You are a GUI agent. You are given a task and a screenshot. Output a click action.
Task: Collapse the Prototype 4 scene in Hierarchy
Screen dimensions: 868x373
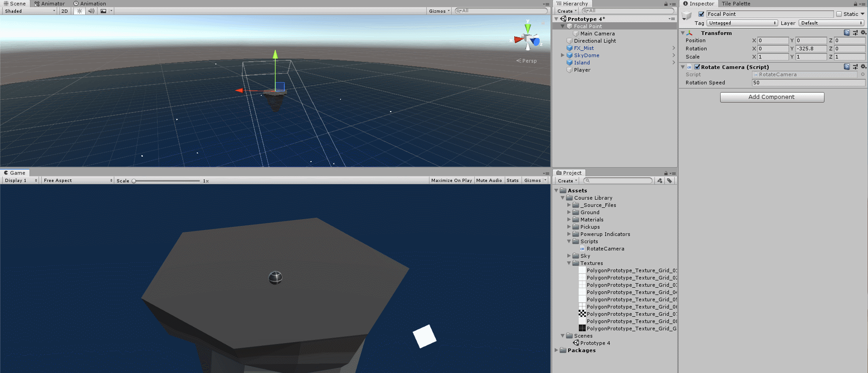556,19
